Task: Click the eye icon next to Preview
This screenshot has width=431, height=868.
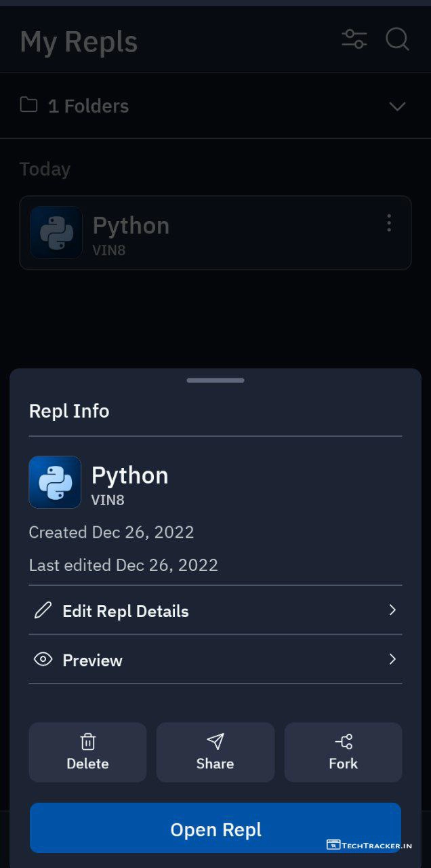Action: click(43, 659)
